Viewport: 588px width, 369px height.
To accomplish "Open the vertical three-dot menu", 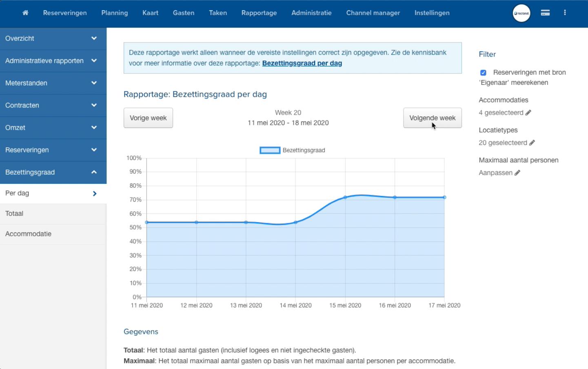I will pyautogui.click(x=565, y=13).
